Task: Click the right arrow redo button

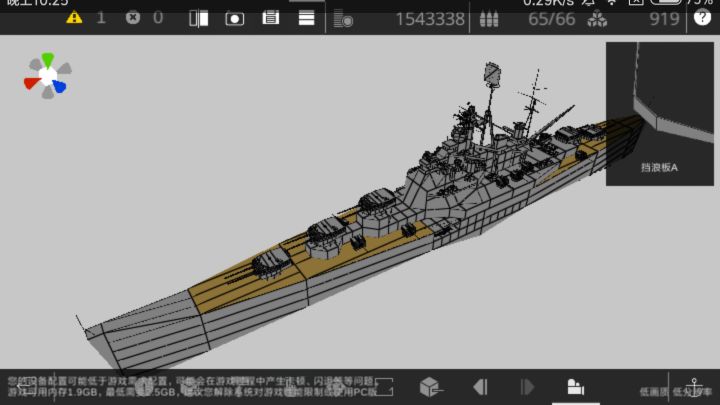Action: tap(527, 387)
